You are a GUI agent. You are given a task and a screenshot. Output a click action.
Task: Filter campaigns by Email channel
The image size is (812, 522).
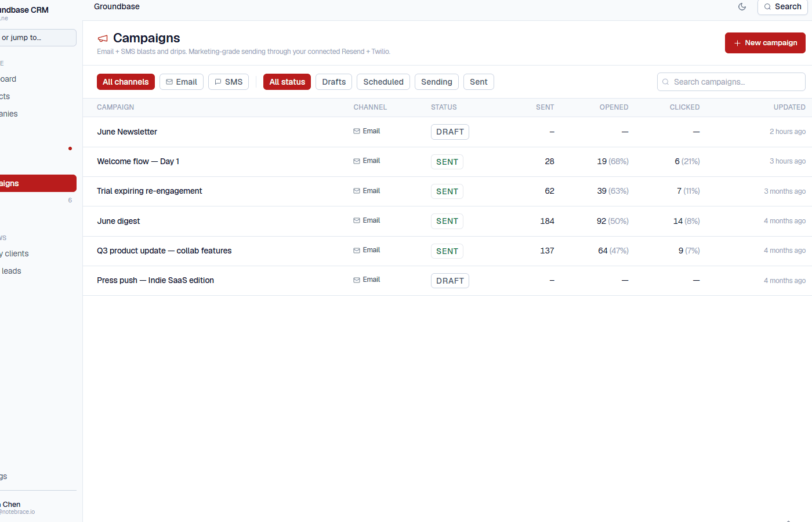pyautogui.click(x=182, y=82)
